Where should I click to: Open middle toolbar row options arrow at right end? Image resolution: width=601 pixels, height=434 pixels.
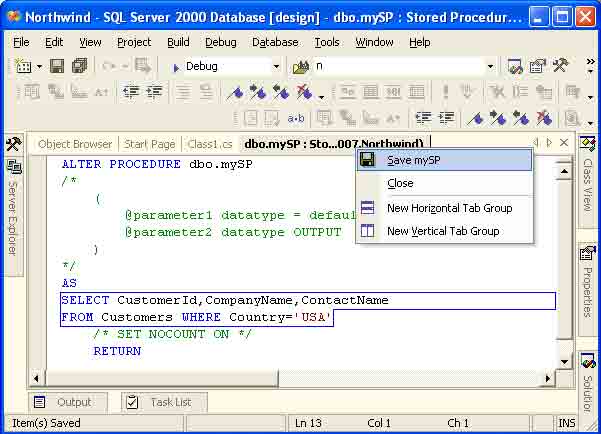pyautogui.click(x=590, y=97)
